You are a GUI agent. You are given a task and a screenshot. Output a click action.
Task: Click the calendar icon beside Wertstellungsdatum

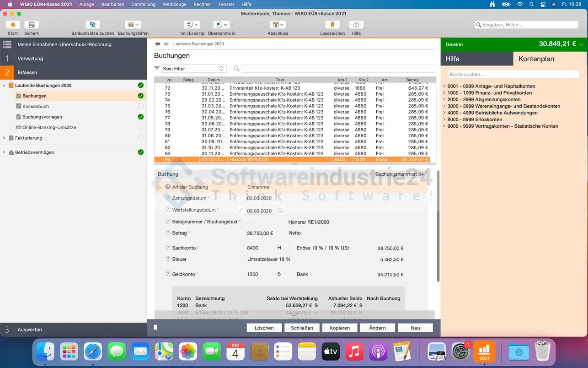coord(280,211)
